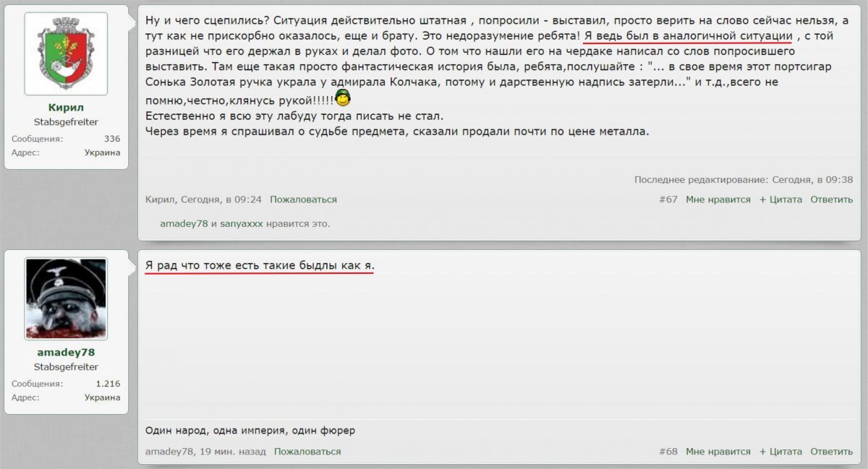868x469 pixels.
Task: Click the text Я рад что тоже есть
Action: click(260, 265)
